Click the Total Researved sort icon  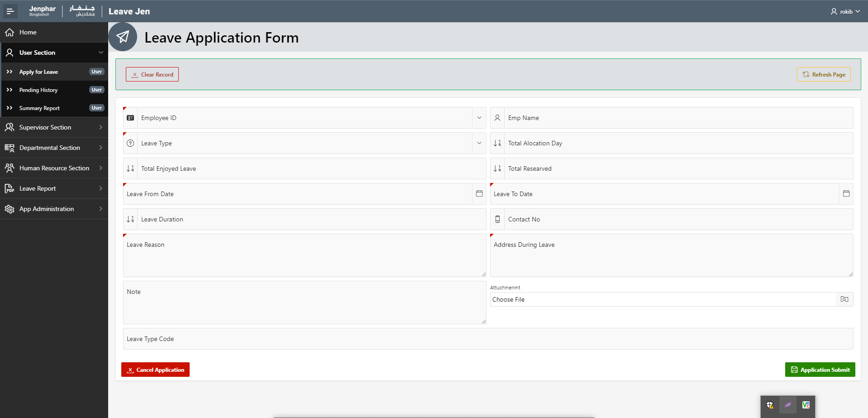tap(497, 168)
